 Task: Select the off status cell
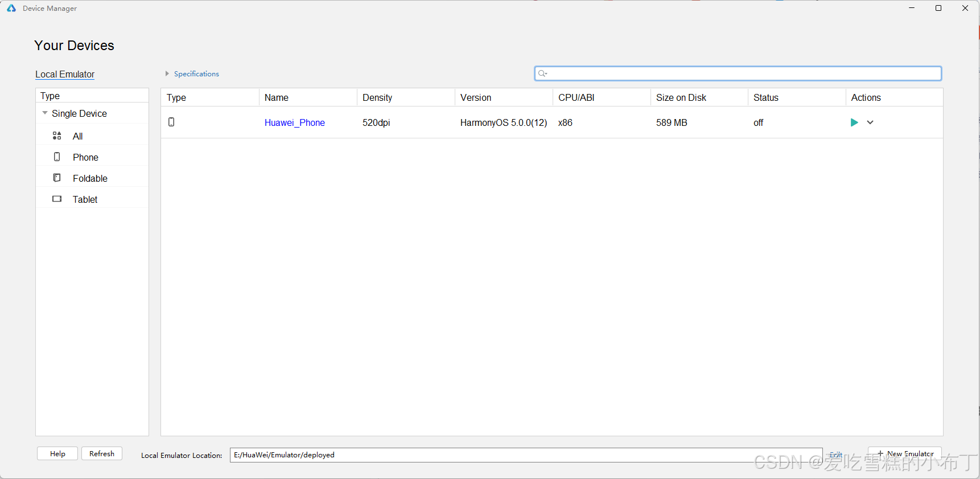coord(758,122)
